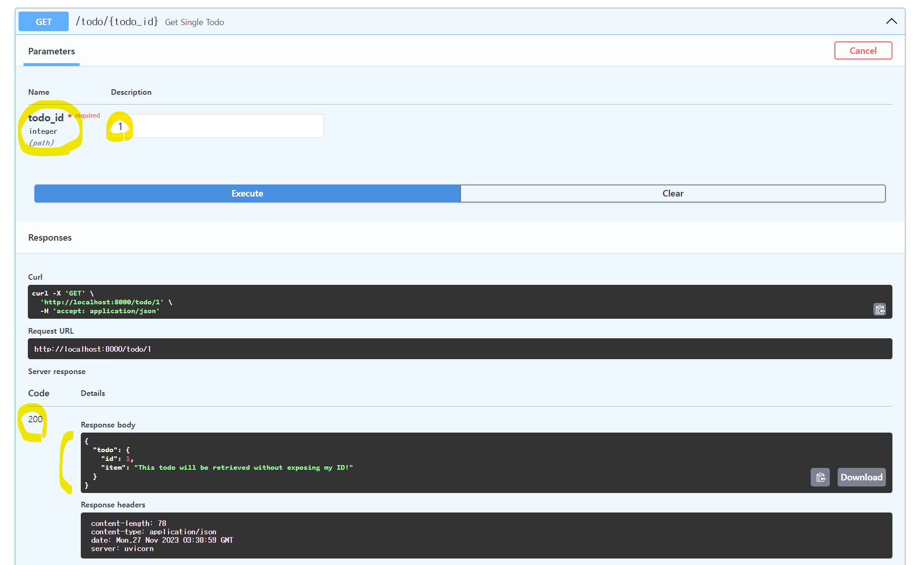This screenshot has height=565, width=924.
Task: Click the Get Single Todo summary text
Action: 194,22
